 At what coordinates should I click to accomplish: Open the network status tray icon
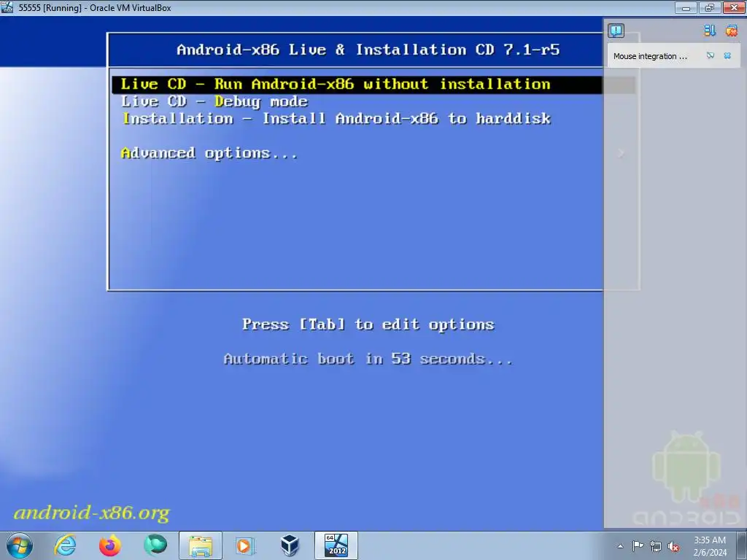(656, 546)
